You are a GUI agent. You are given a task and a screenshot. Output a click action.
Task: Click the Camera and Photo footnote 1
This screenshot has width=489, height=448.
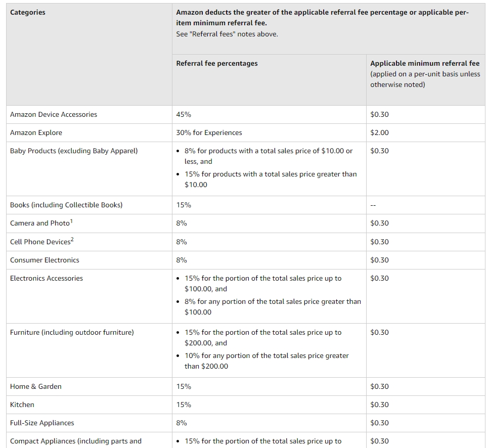(x=71, y=221)
